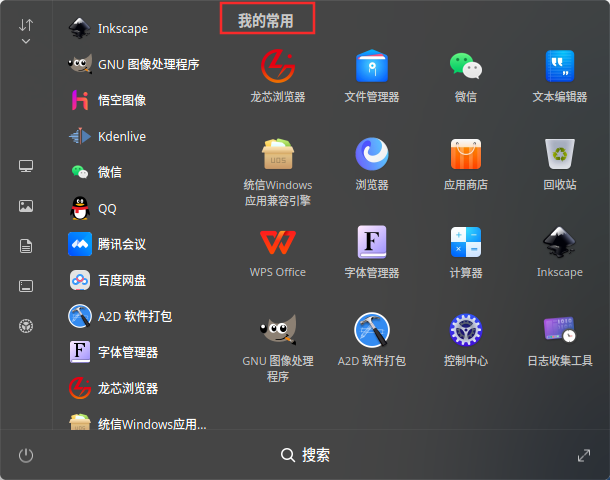This screenshot has height=480, width=610.
Task: Open 文件管理器 in the favorites grid
Action: [372, 76]
